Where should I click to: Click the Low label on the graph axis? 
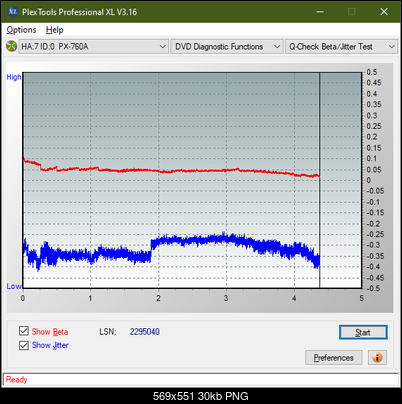pyautogui.click(x=14, y=286)
